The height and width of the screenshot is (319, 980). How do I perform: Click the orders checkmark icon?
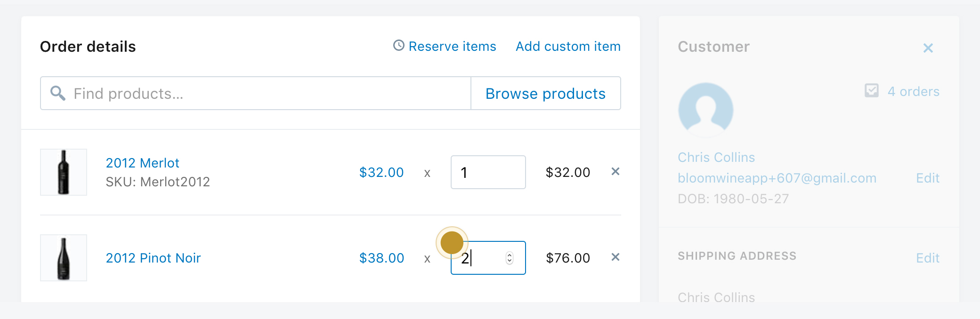coord(872,90)
